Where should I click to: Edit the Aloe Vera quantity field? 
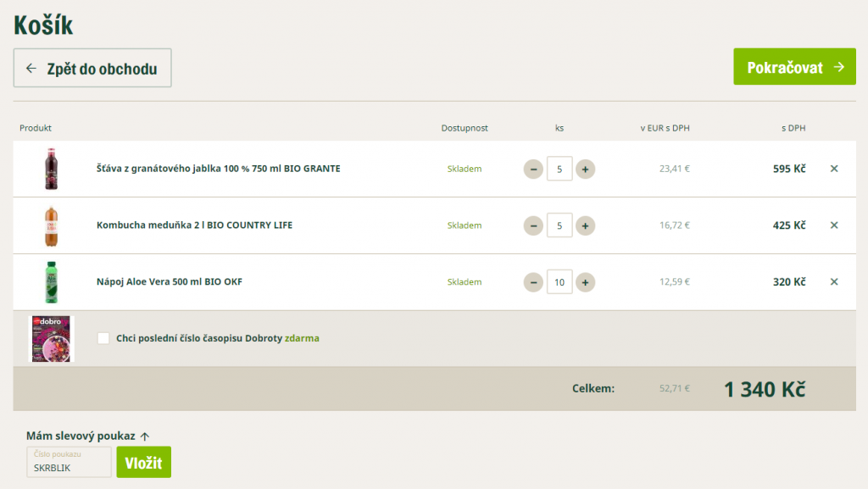[x=559, y=282]
